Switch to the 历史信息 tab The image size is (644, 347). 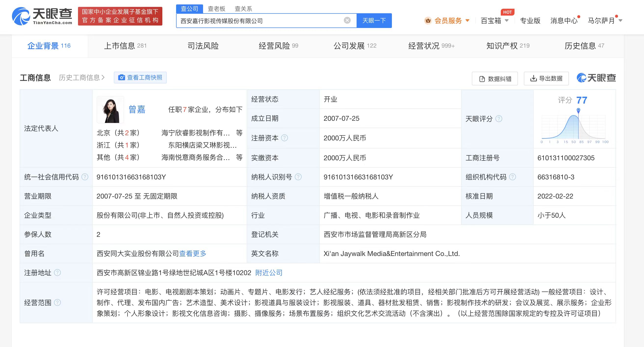[x=584, y=46]
